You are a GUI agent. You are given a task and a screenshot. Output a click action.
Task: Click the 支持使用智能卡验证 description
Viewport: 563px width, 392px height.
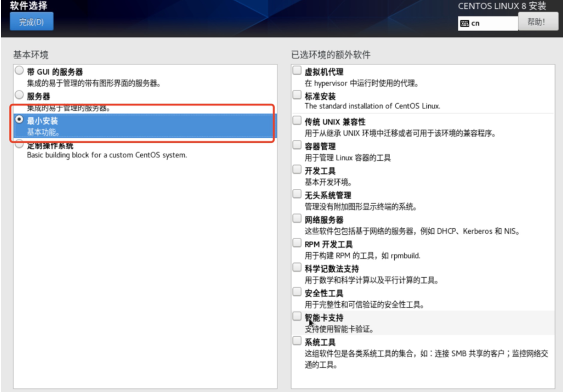tap(339, 329)
